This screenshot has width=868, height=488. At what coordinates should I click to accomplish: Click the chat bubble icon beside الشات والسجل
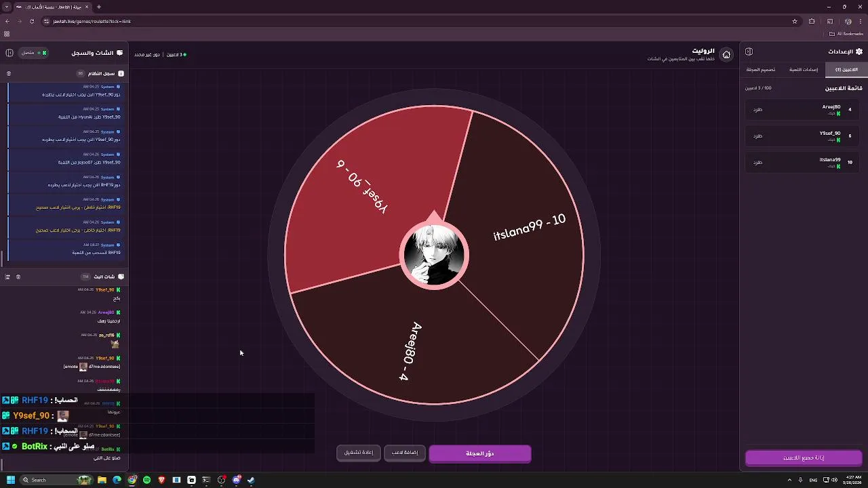120,53
